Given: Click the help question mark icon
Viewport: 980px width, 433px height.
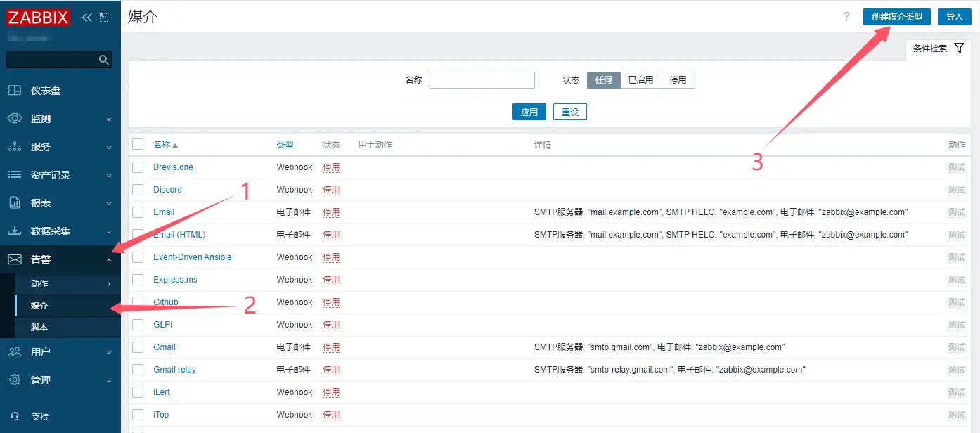Looking at the screenshot, I should [x=846, y=17].
